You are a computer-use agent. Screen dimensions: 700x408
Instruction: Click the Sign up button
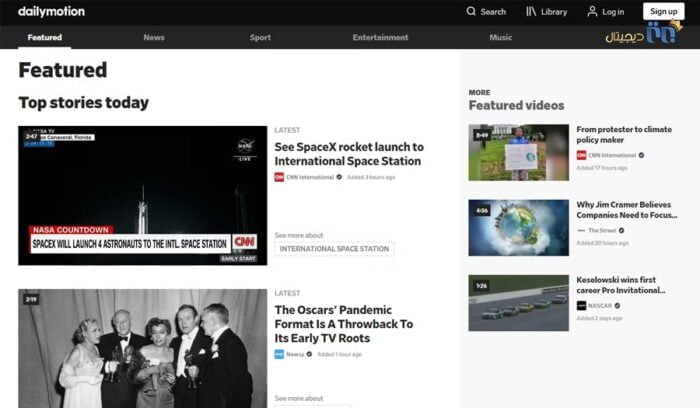[663, 11]
